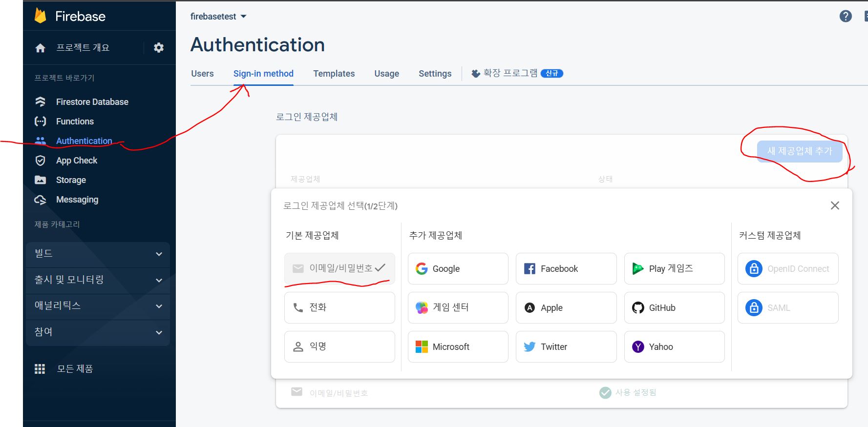Open the firebasetest project dropdown
868x427 pixels.
click(218, 17)
